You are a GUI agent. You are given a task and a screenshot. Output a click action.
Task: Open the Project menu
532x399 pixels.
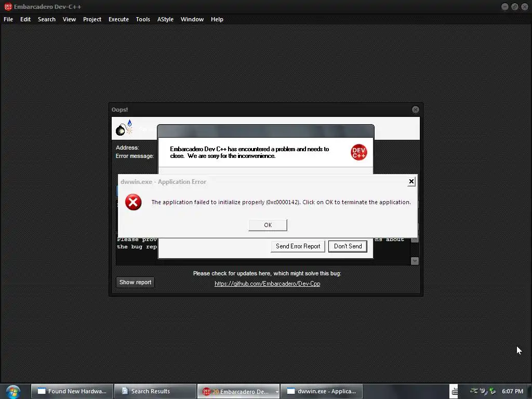coord(92,19)
